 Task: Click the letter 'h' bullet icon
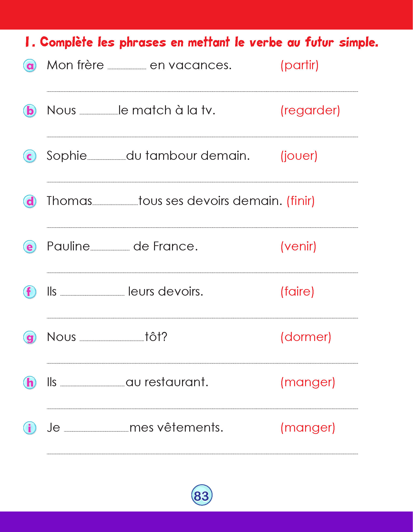pyautogui.click(x=30, y=382)
